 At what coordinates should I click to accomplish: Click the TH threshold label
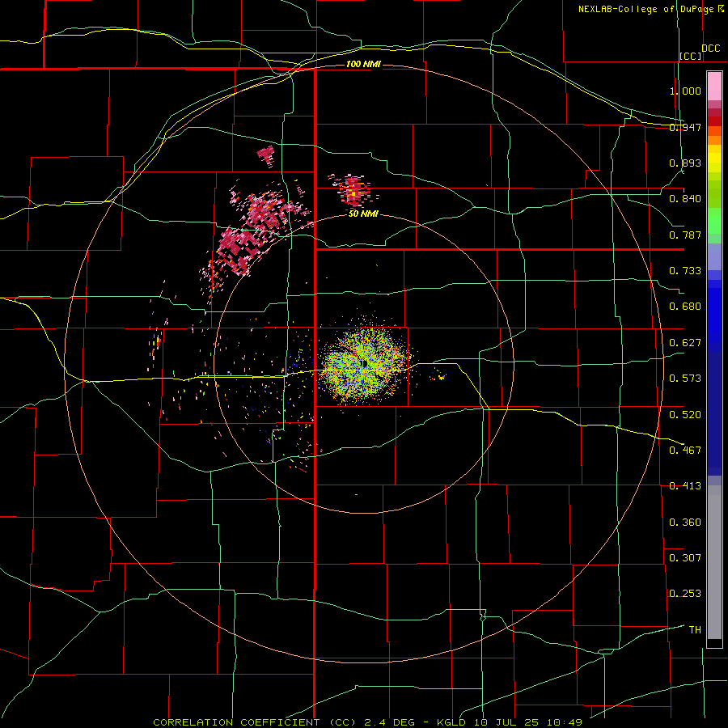point(695,630)
